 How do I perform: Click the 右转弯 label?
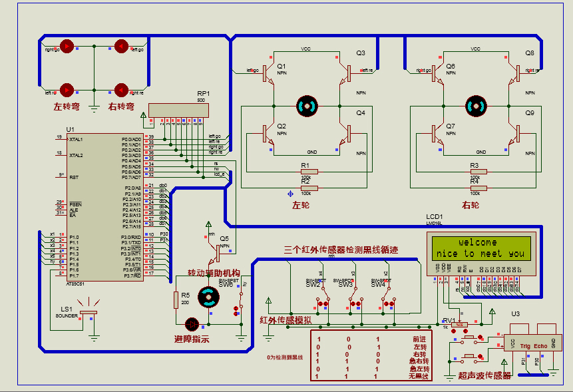point(121,106)
